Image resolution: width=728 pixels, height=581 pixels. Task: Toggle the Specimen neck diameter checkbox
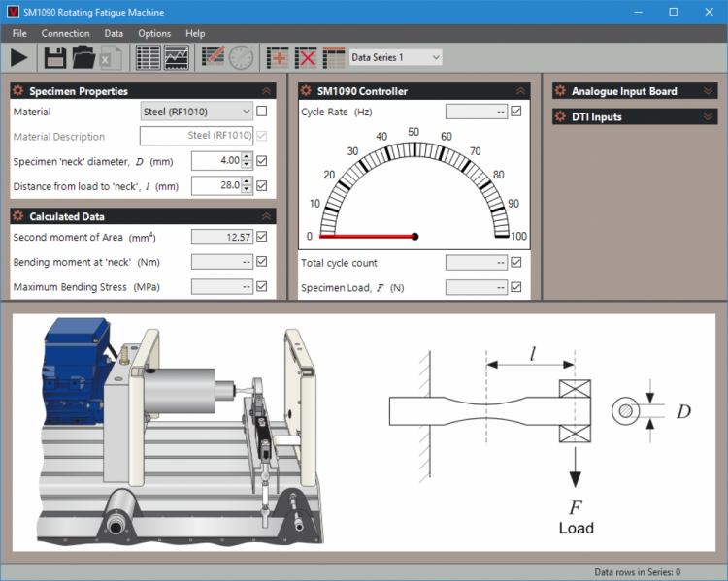(x=262, y=161)
